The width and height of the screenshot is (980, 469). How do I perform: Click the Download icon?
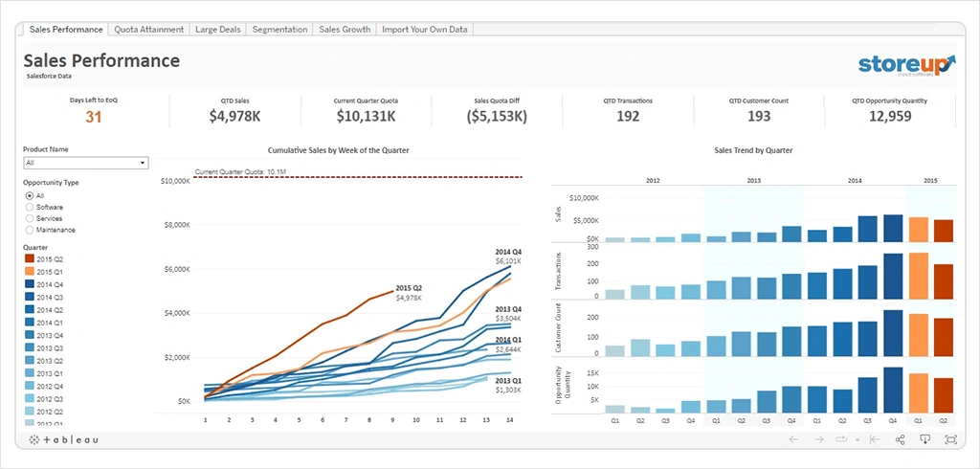click(925, 439)
